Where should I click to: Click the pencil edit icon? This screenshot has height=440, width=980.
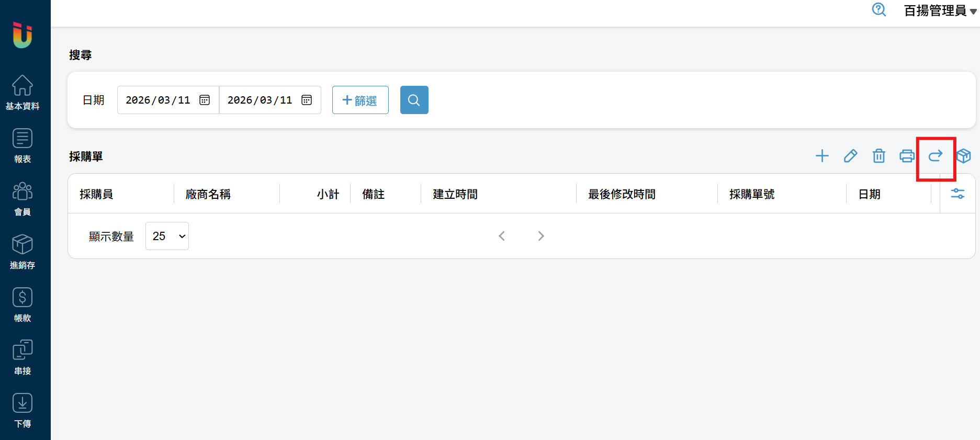click(850, 156)
